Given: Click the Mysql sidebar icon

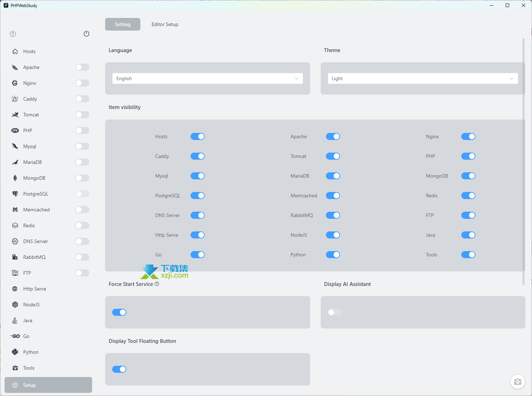Looking at the screenshot, I should tap(15, 146).
